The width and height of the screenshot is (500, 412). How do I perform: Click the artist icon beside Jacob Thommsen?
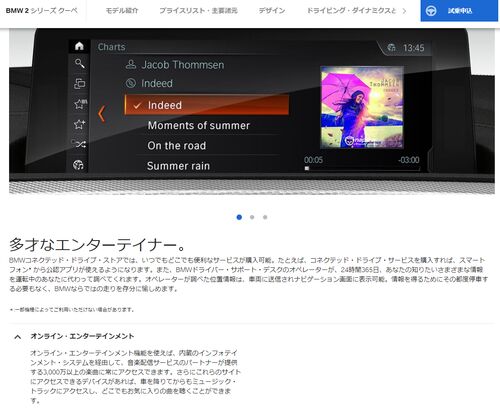pos(131,64)
